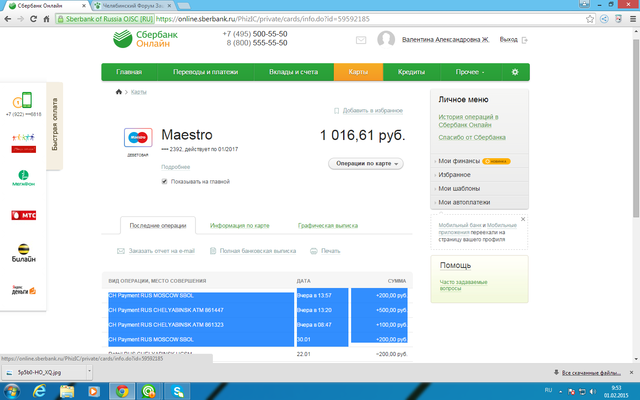Select row 'CH Payment RUS CHELYABINSK ATM 861447'
Screen dimensions: 640x400
(258, 310)
